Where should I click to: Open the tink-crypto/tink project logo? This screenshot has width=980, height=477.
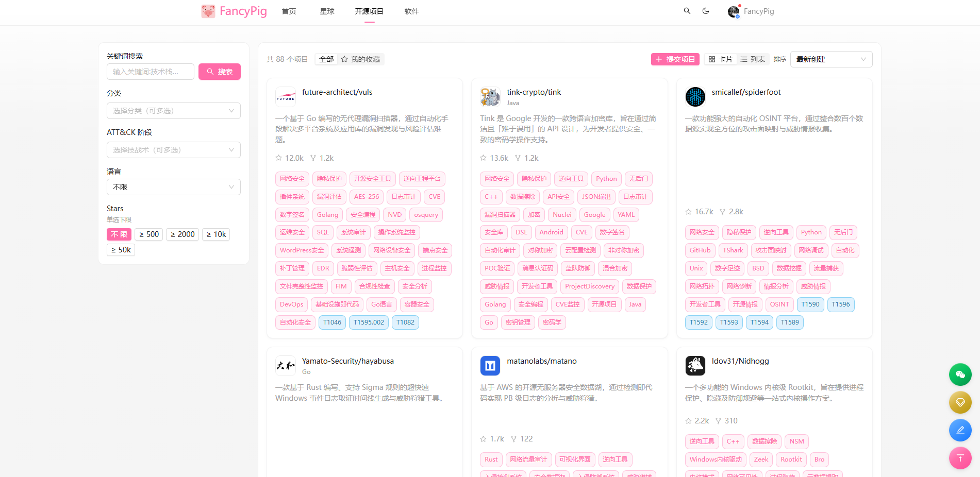click(x=490, y=97)
